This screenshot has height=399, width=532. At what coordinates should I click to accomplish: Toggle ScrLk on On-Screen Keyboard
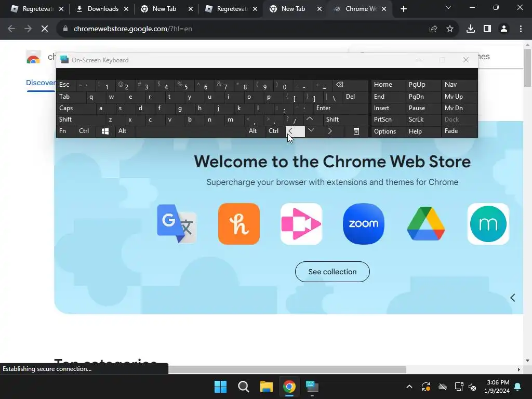pos(423,119)
